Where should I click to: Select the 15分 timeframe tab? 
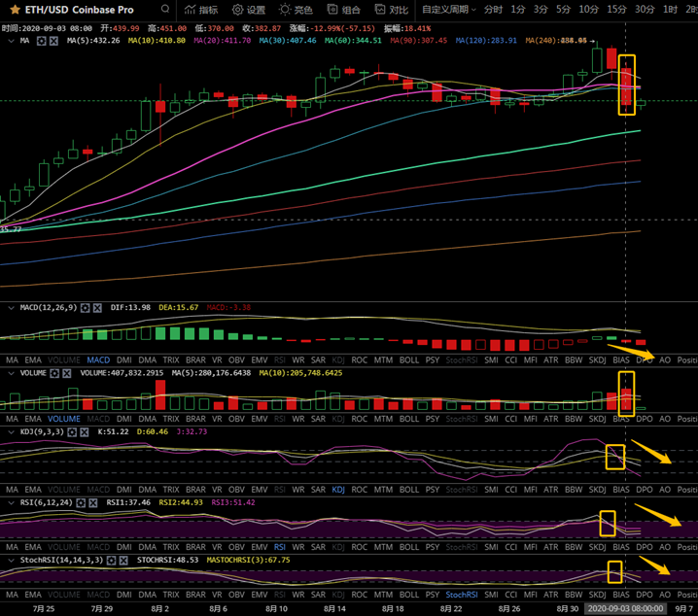(x=616, y=10)
